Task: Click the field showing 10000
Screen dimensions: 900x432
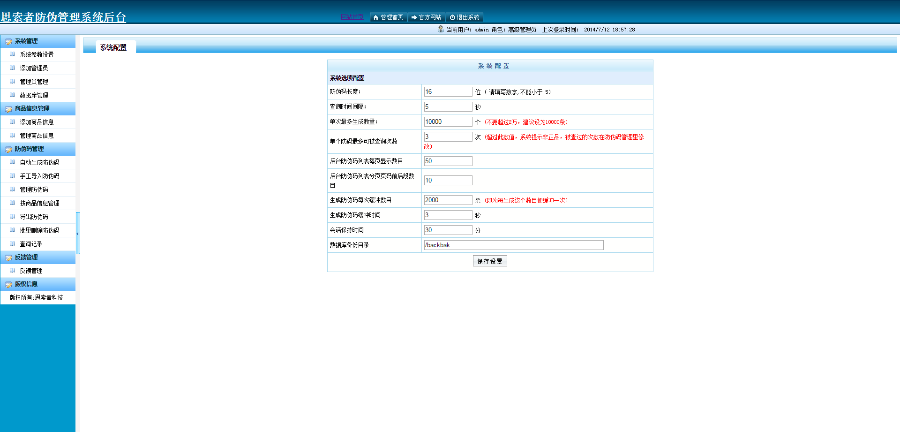Action: (x=448, y=121)
